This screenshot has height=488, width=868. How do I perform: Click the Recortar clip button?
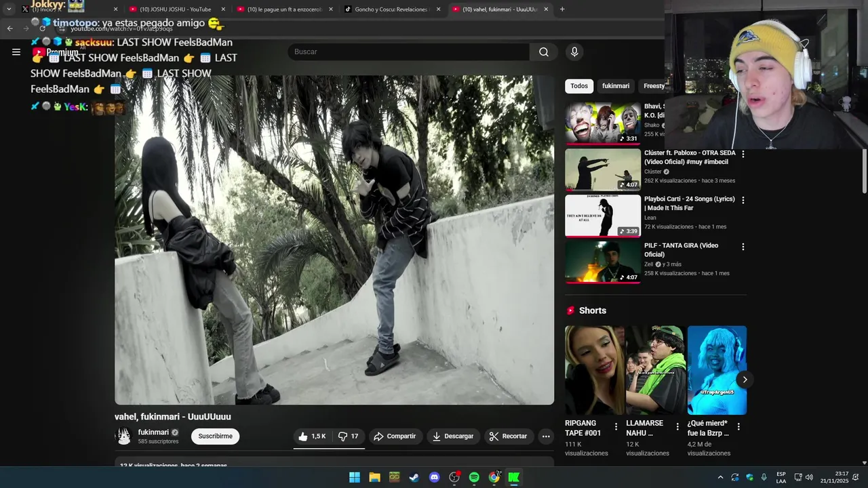coord(509,436)
